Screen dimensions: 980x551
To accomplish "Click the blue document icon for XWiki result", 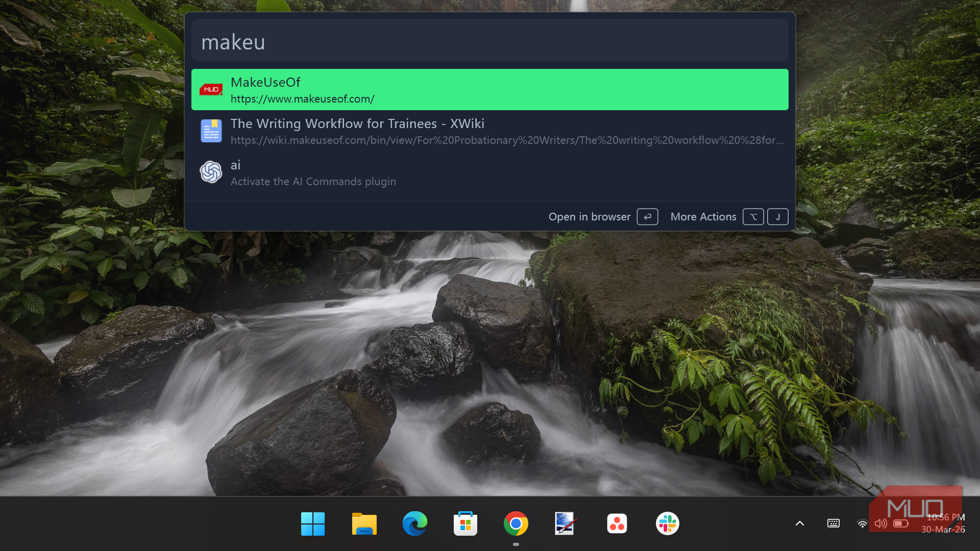I will click(x=211, y=131).
